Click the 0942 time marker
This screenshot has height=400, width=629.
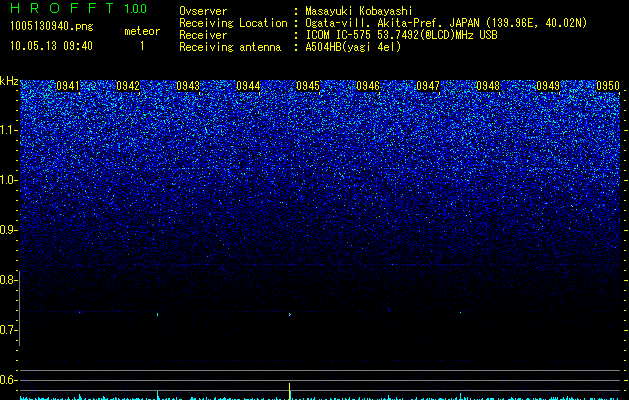[x=128, y=86]
